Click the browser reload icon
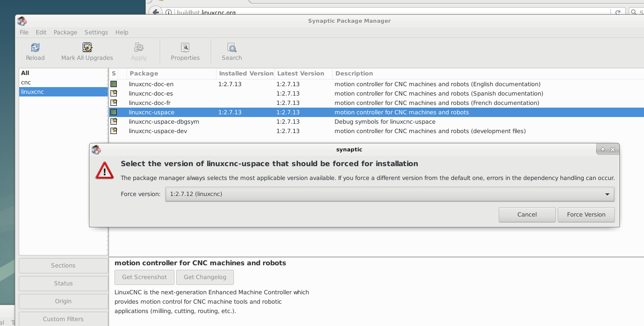The height and width of the screenshot is (326, 644). [x=618, y=13]
